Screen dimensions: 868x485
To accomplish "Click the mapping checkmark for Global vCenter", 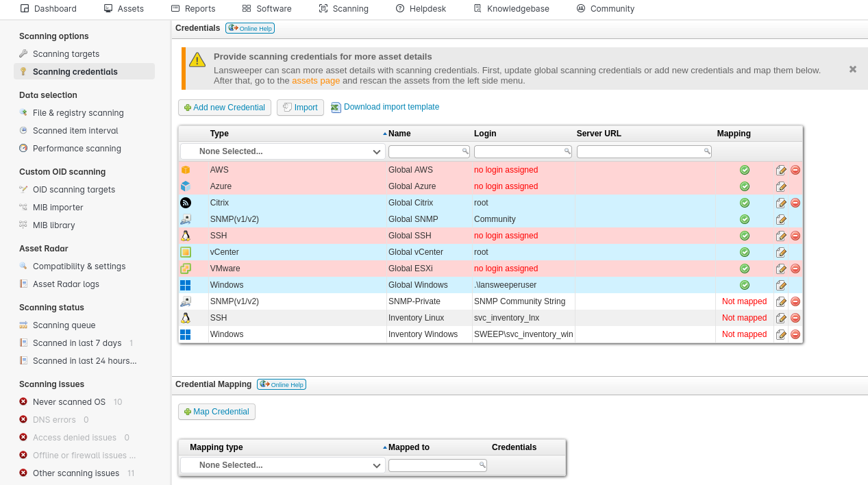I will pyautogui.click(x=745, y=252).
